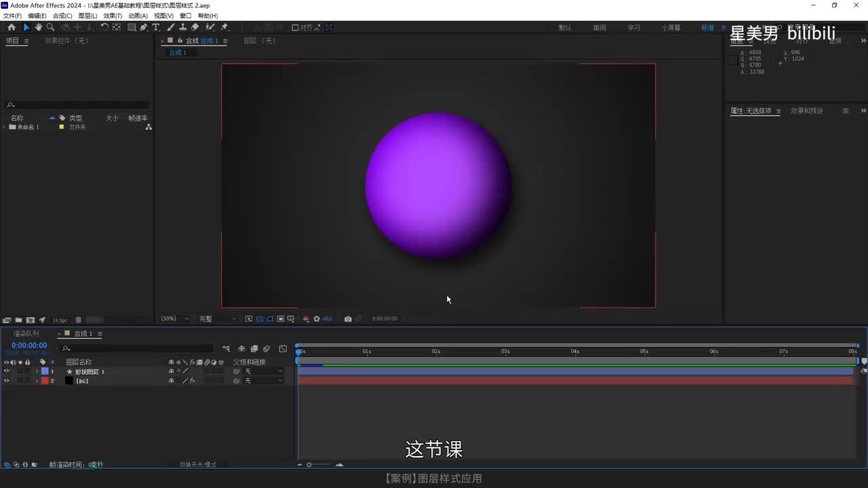Open the show channel color icon
Screen dimensions: 868x488
pyautogui.click(x=306, y=319)
